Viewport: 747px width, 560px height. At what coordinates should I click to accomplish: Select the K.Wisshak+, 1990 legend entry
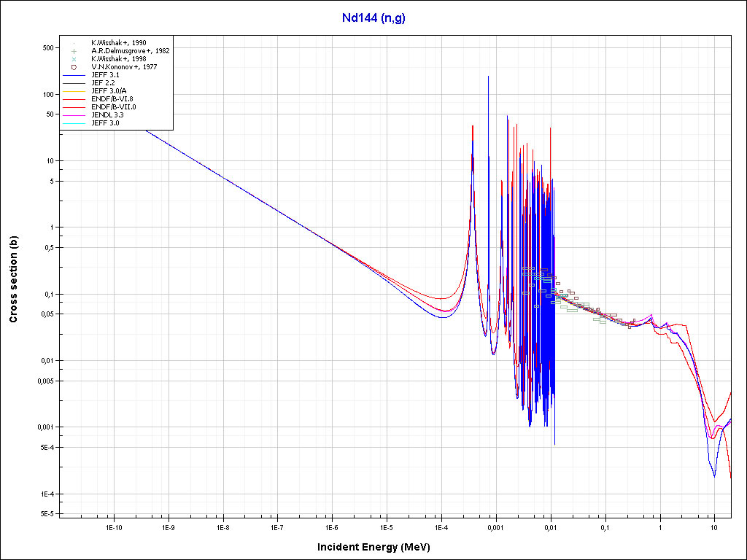coord(118,43)
